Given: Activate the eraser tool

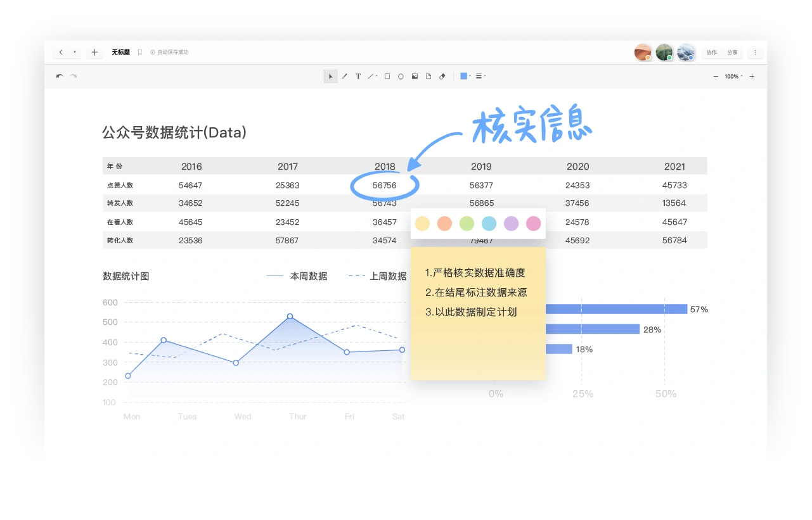Looking at the screenshot, I should point(442,77).
